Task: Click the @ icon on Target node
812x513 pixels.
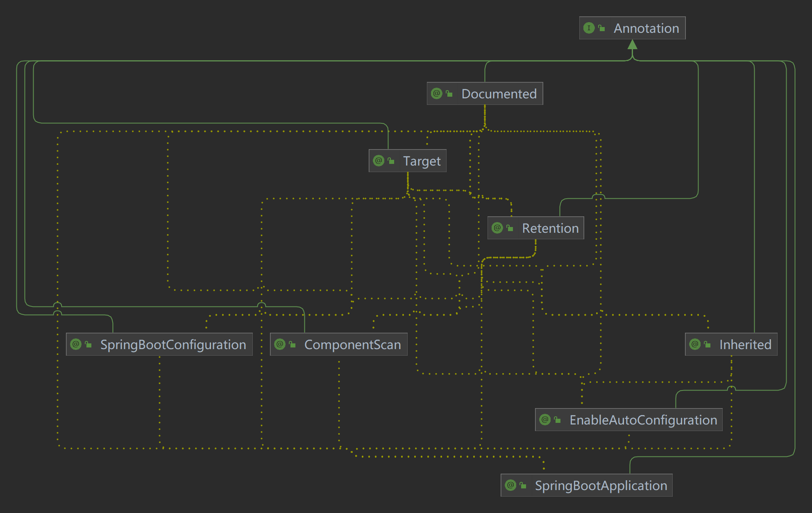Action: 379,161
